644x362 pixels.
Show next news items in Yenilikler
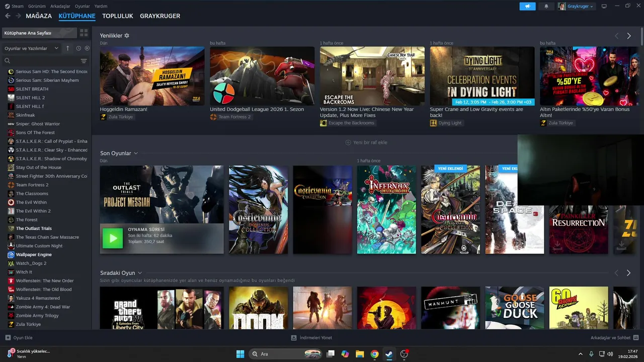tap(628, 36)
